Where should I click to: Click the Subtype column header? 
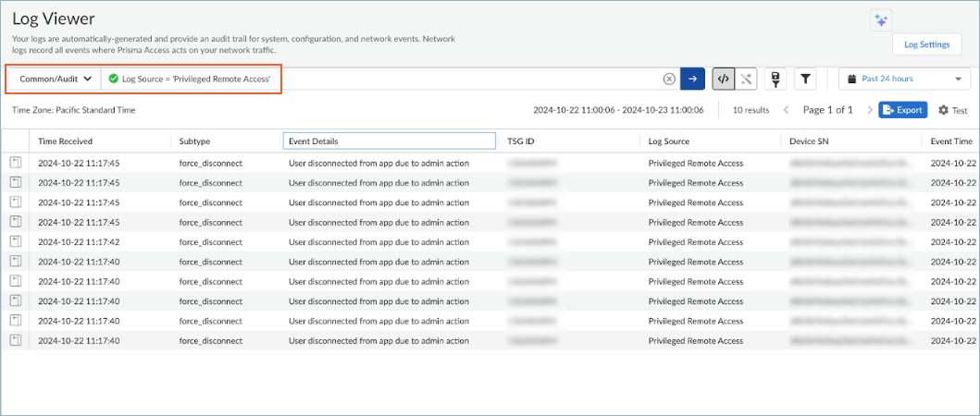click(x=194, y=141)
